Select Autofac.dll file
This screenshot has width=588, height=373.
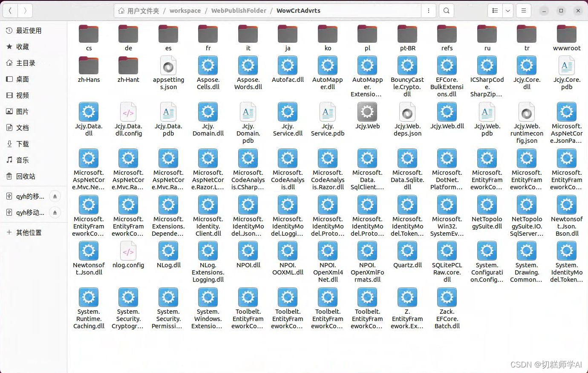tap(288, 69)
